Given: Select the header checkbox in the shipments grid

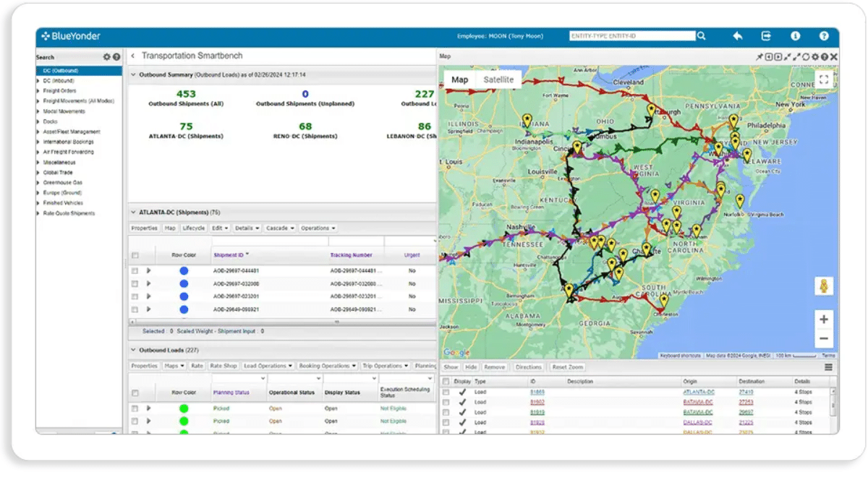Looking at the screenshot, I should [135, 254].
